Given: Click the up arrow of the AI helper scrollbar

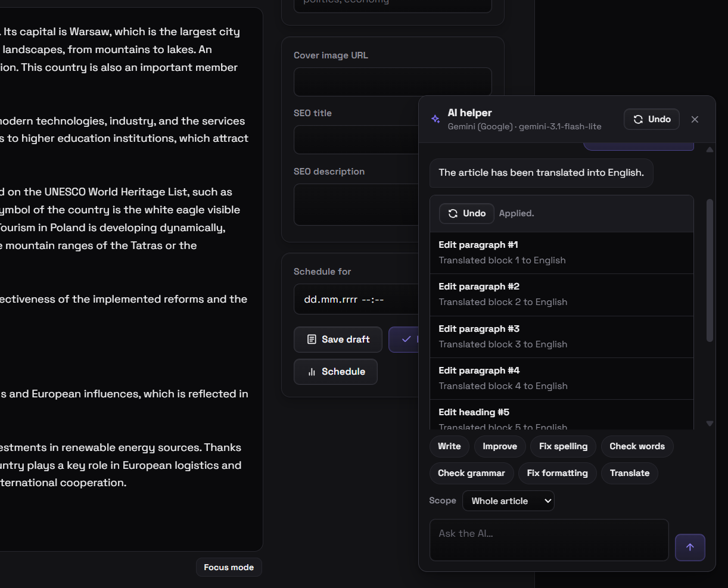Looking at the screenshot, I should tap(710, 150).
